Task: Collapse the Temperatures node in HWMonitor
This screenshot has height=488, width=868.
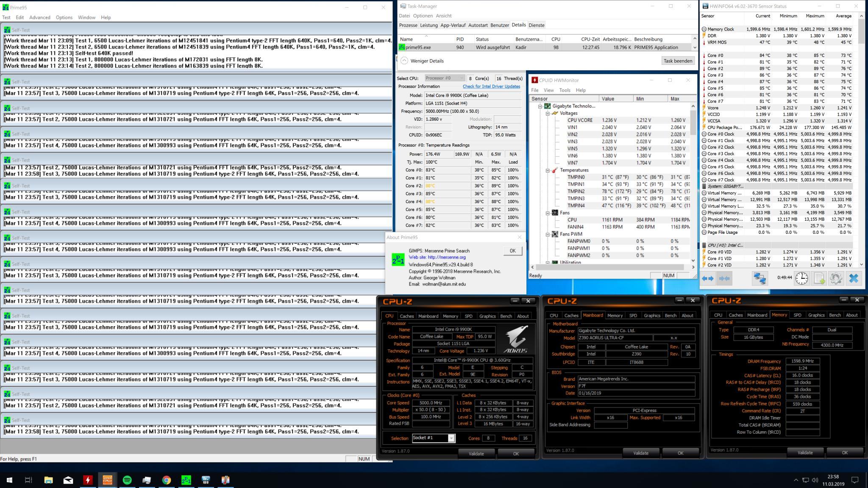Action: click(x=548, y=170)
